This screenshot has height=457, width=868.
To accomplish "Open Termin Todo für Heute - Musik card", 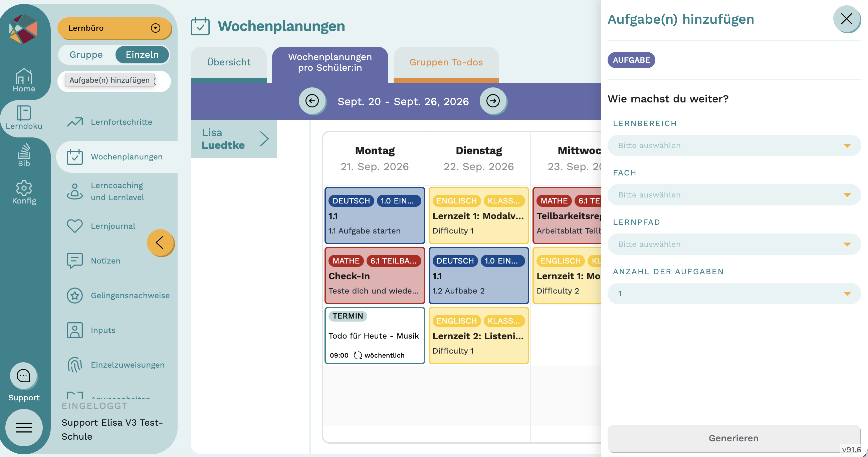I will click(x=375, y=336).
